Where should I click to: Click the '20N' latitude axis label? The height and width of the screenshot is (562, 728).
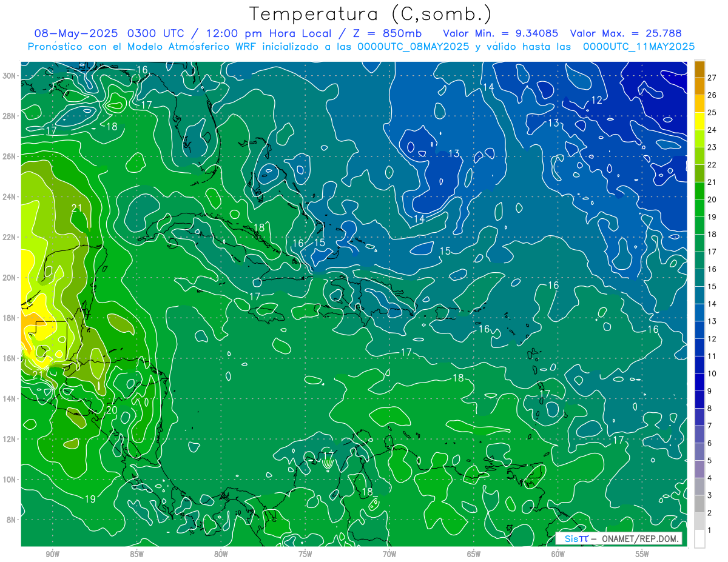click(x=10, y=278)
